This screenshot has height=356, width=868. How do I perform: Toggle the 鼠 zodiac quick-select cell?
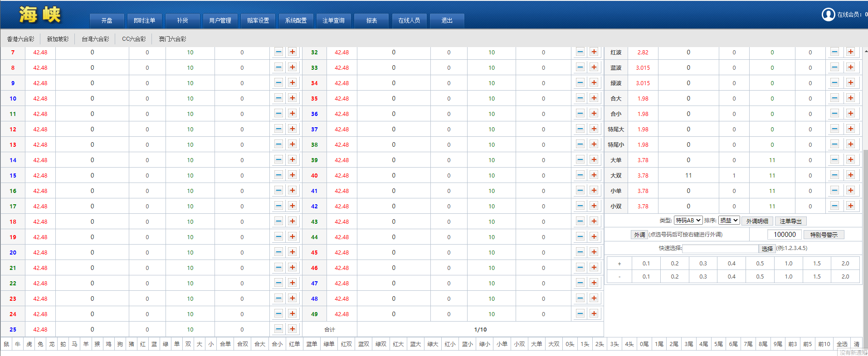pos(6,344)
